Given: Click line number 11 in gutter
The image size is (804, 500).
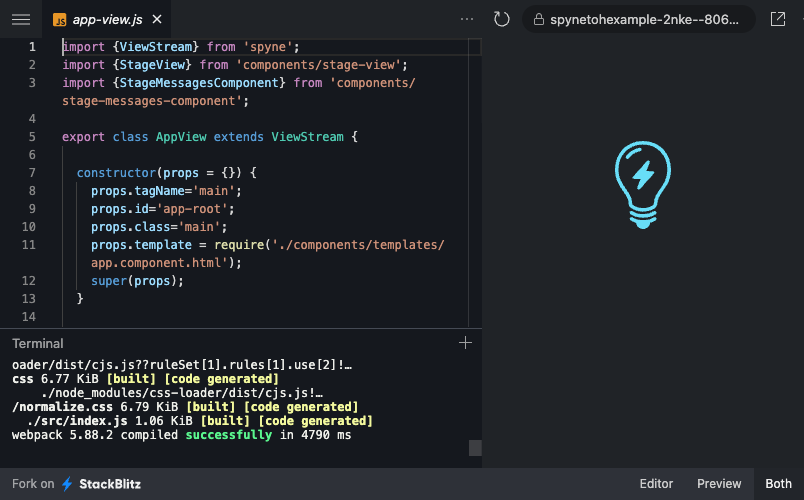Looking at the screenshot, I should point(29,245).
